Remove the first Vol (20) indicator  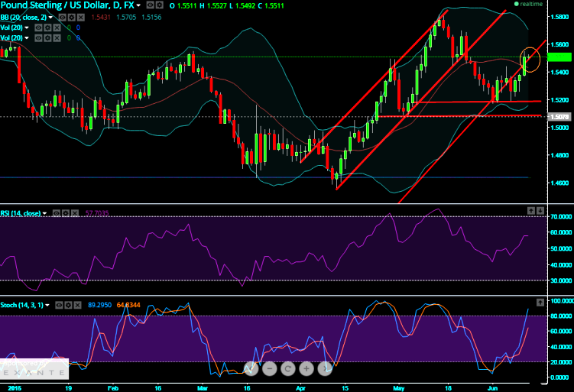[x=57, y=28]
